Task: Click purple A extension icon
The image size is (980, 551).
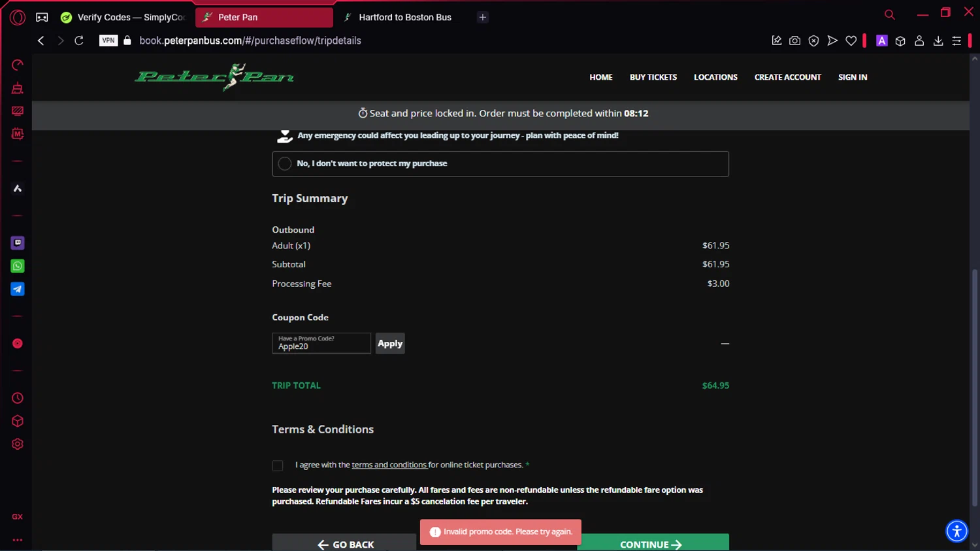Action: (x=882, y=41)
